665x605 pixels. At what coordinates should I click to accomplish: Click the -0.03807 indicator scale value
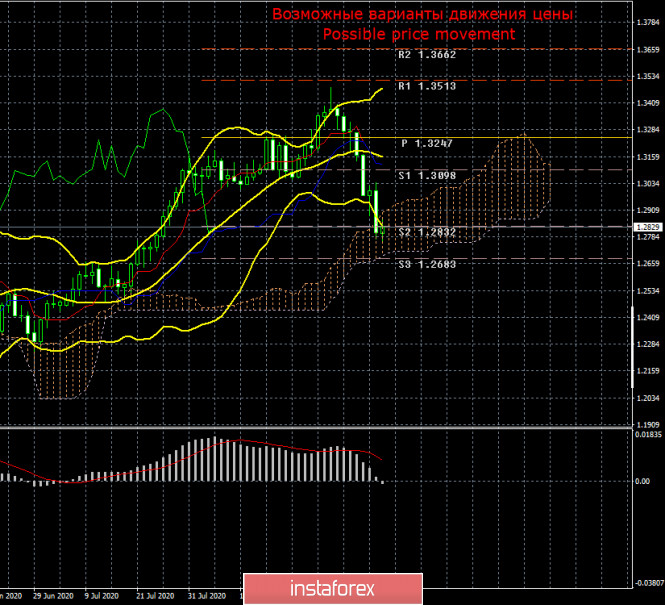pyautogui.click(x=647, y=582)
